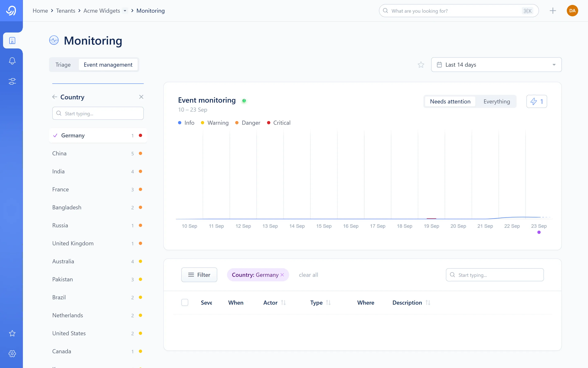Image resolution: width=588 pixels, height=368 pixels.
Task: Click the events table search field
Action: (495, 275)
